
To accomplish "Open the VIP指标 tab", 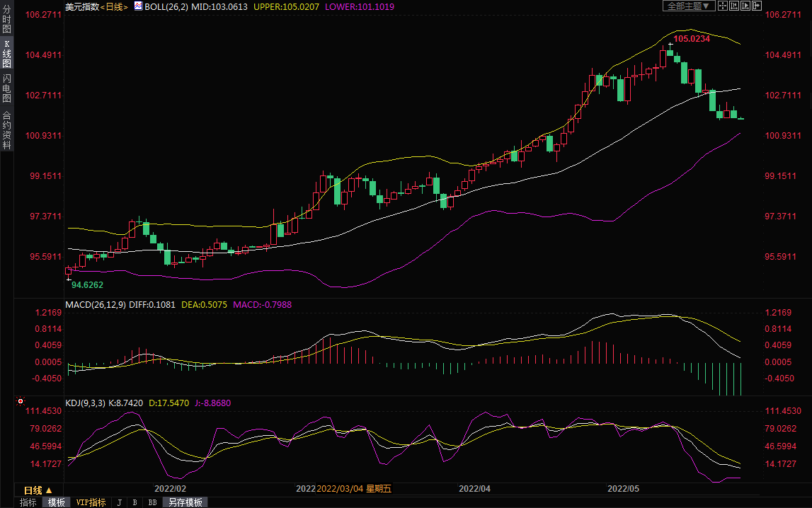I will [x=91, y=502].
